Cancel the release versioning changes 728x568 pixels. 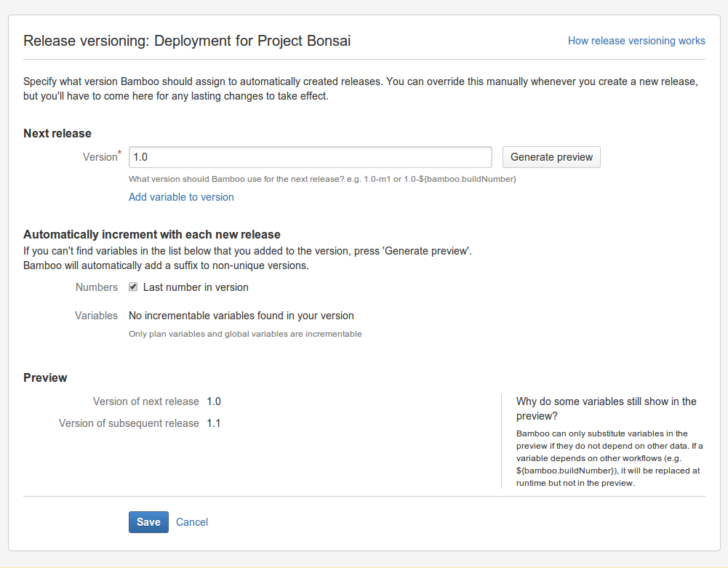(x=192, y=522)
